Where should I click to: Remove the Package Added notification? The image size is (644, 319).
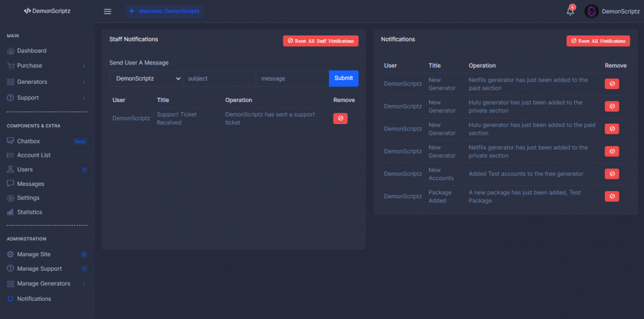611,197
